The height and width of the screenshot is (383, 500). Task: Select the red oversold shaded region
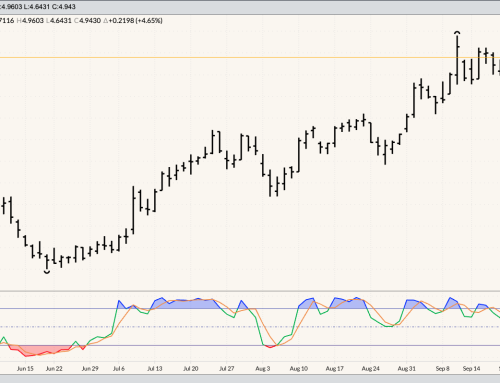(40, 350)
